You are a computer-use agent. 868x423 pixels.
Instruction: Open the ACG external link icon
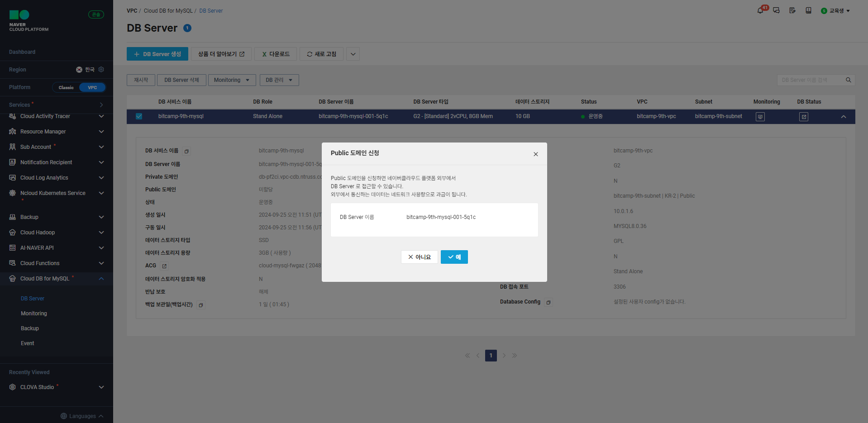pos(164,266)
